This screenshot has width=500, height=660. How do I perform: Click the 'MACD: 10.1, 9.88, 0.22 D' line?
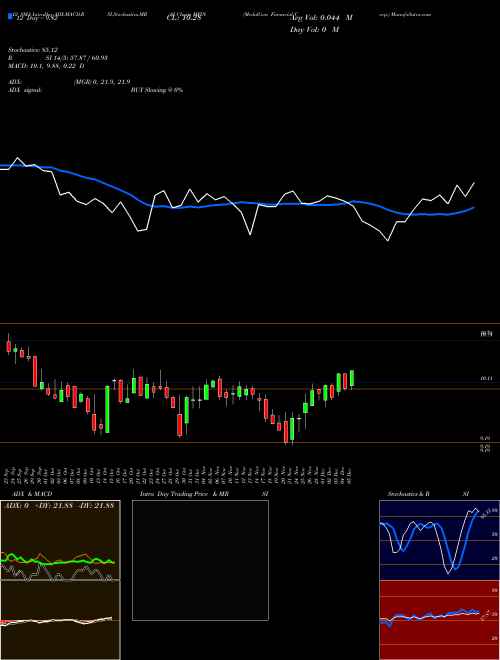46,66
